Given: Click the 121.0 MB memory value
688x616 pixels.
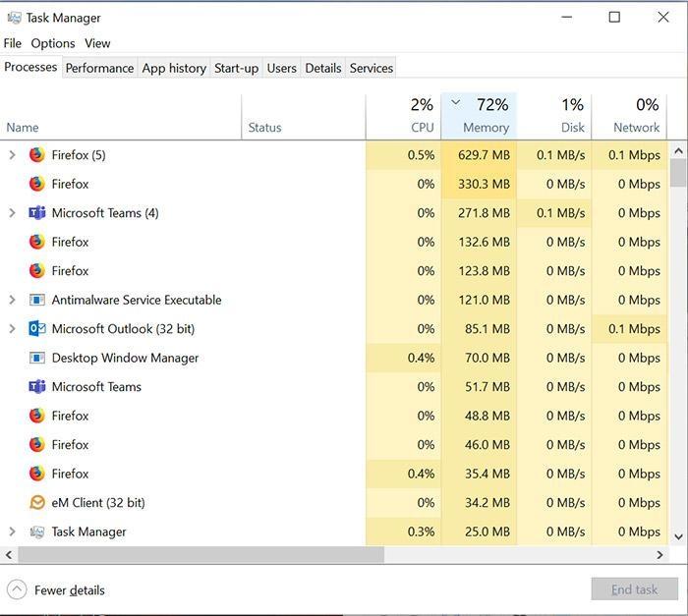Looking at the screenshot, I should click(x=485, y=300).
